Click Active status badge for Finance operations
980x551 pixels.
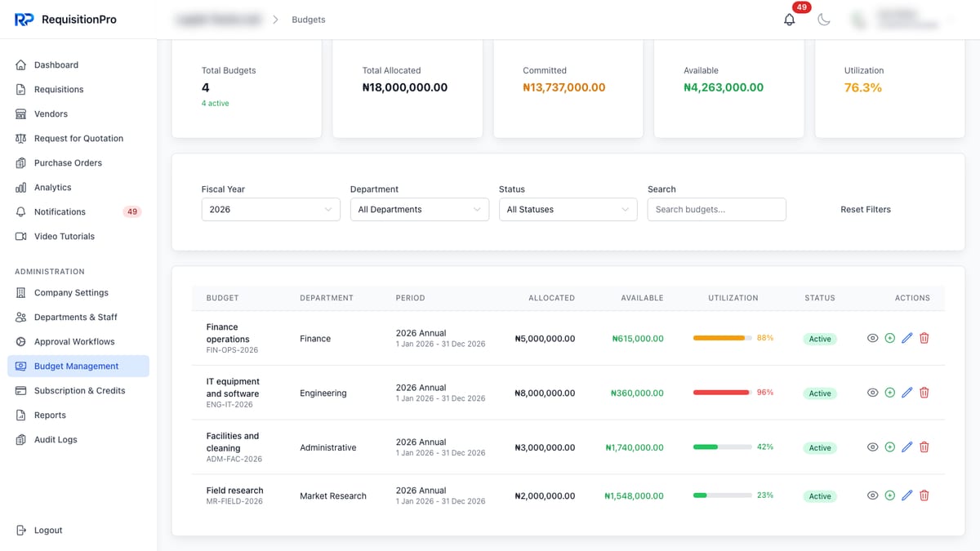coord(820,339)
